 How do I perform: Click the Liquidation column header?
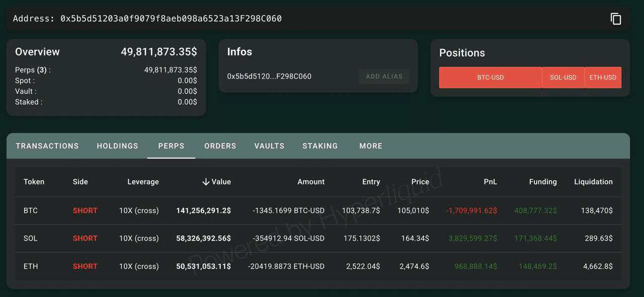pyautogui.click(x=593, y=182)
